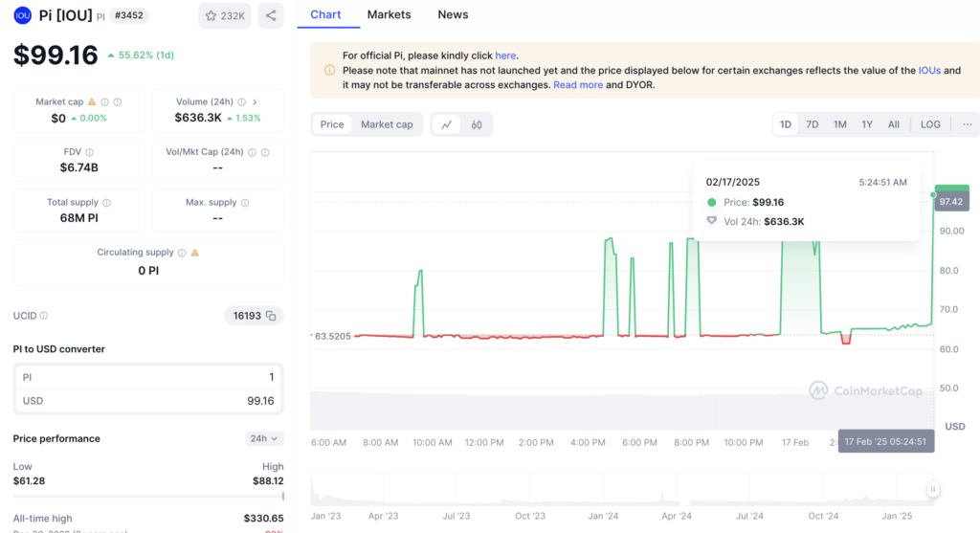Click the Circulating supply warning icon
Viewport: 980px width, 533px height.
click(x=195, y=253)
